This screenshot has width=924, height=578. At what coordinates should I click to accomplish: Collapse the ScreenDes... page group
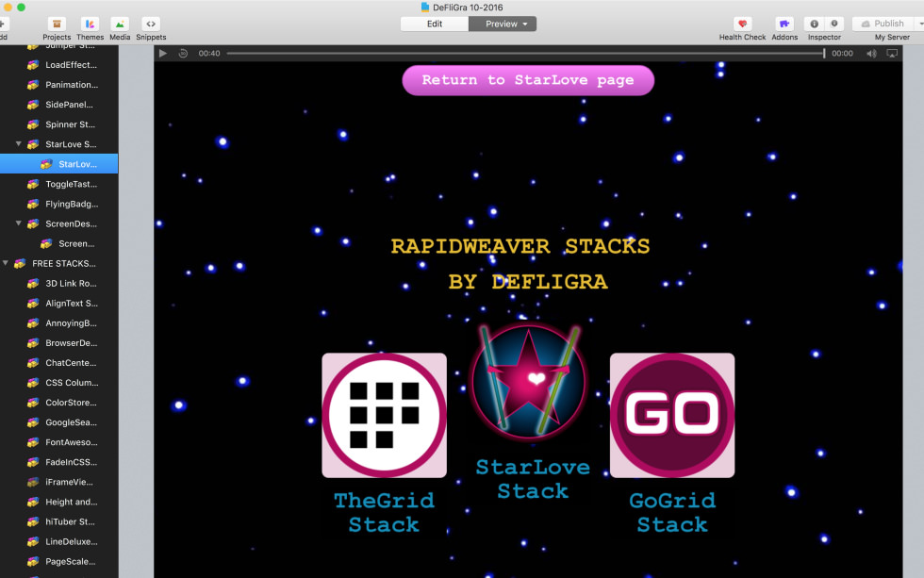(x=18, y=223)
